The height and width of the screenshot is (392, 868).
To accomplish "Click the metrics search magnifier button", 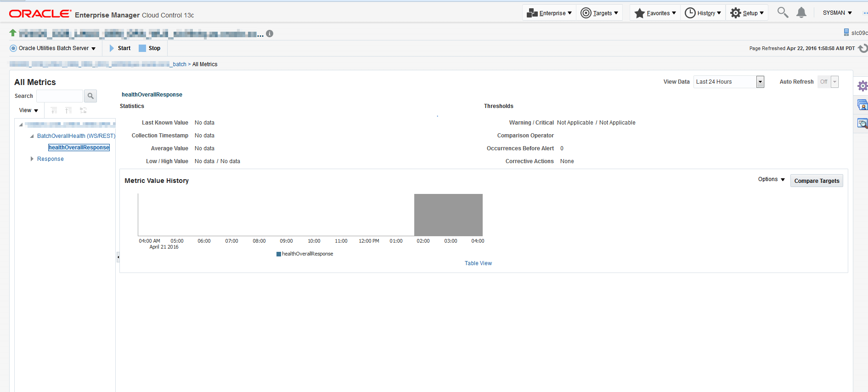I will tap(90, 96).
